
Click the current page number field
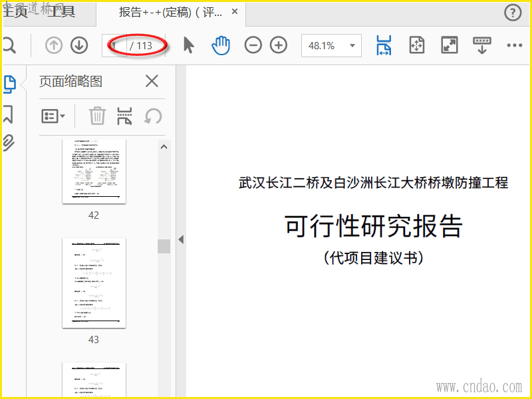(x=114, y=45)
